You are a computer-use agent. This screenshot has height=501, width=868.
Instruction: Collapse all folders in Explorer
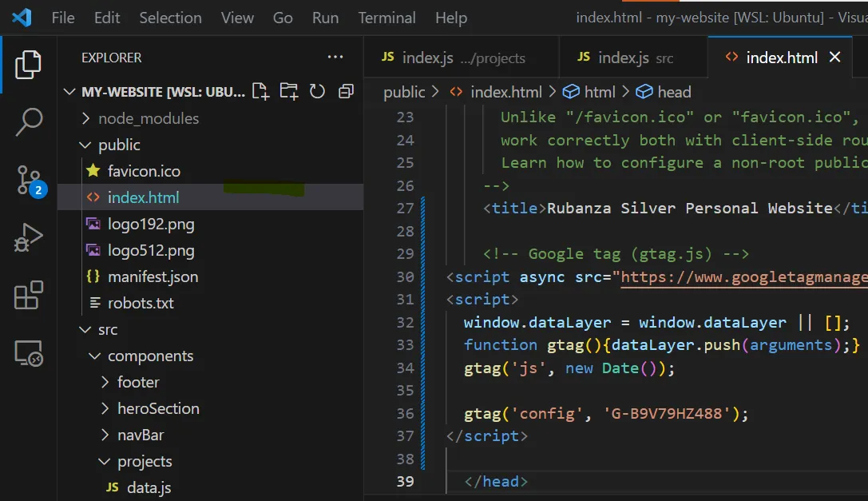tap(346, 92)
